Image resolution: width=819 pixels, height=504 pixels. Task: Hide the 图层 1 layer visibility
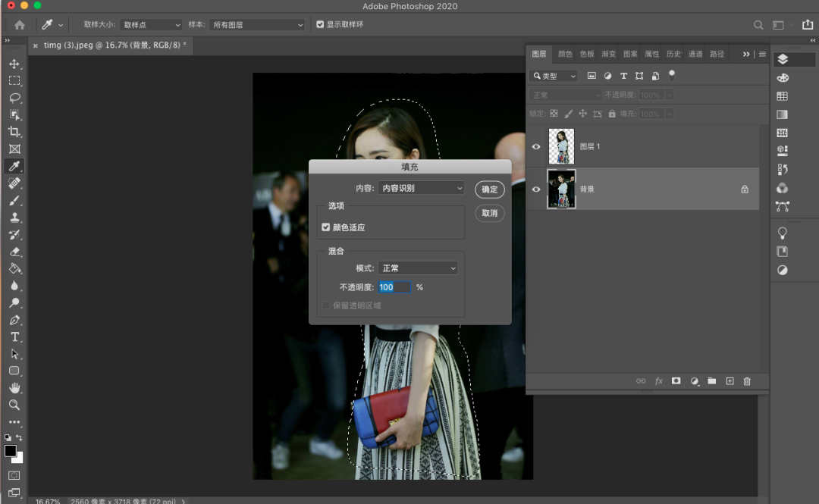click(536, 147)
